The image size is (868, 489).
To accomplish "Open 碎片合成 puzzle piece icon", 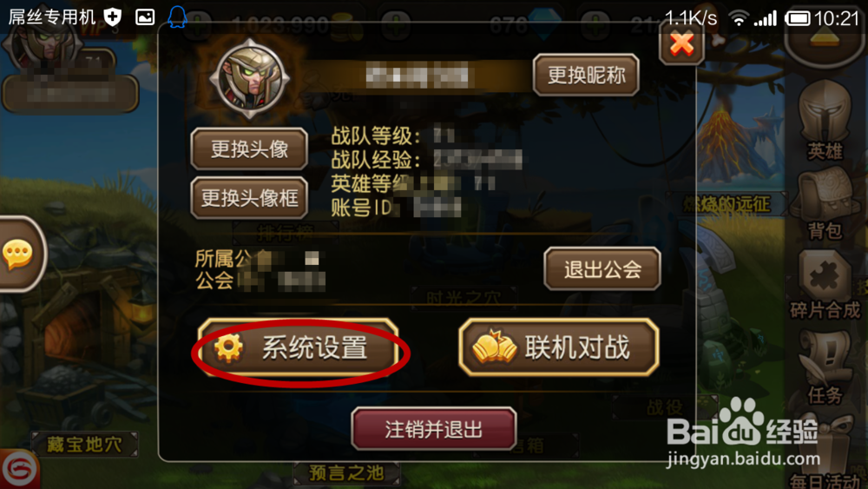I will coord(825,284).
